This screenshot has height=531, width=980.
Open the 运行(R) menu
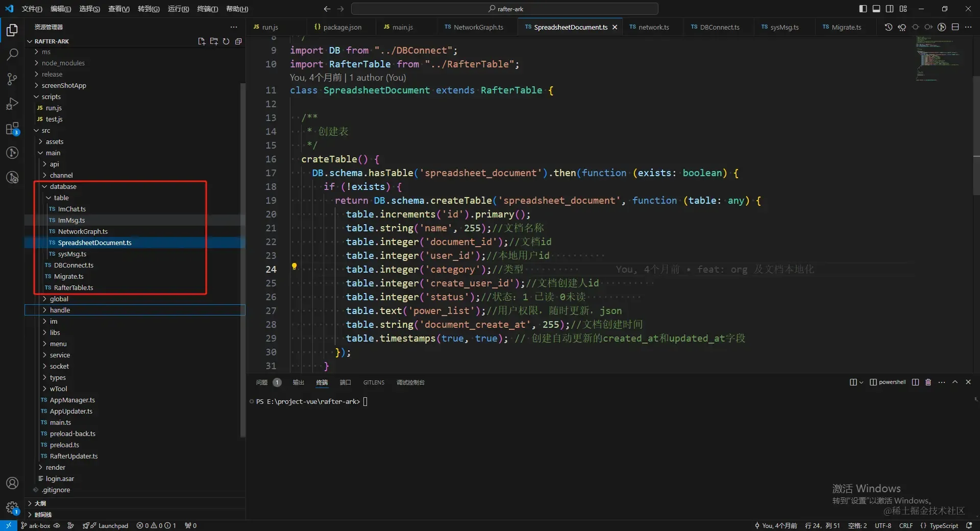pos(178,9)
